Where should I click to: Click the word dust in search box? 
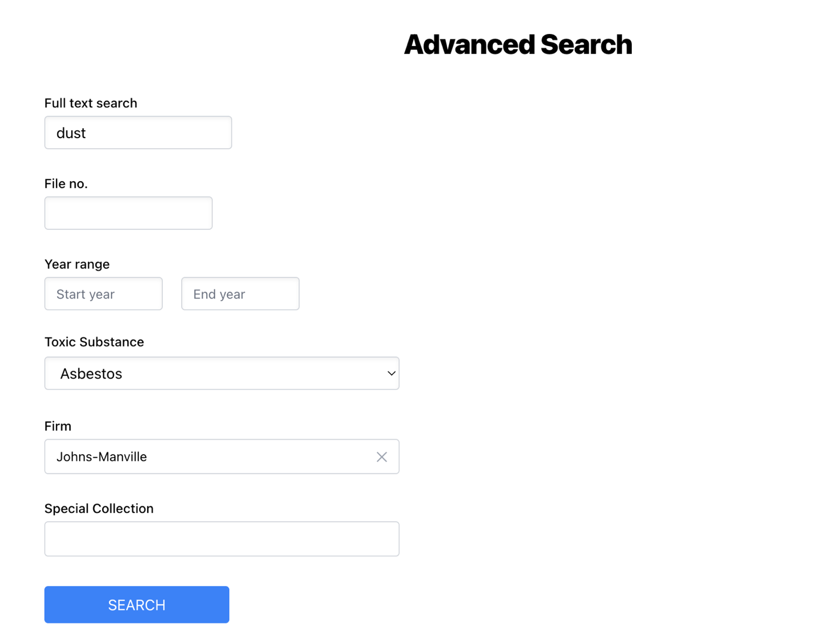pos(71,133)
